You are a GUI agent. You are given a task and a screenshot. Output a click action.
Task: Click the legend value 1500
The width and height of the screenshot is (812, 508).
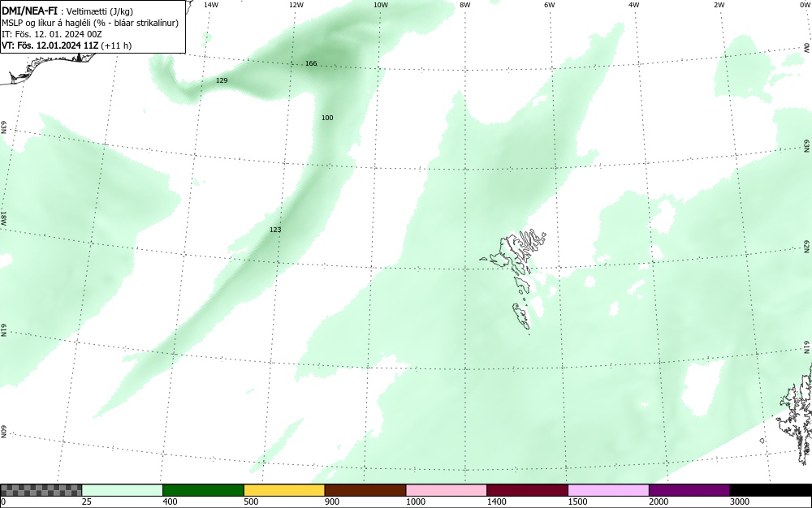[577, 502]
